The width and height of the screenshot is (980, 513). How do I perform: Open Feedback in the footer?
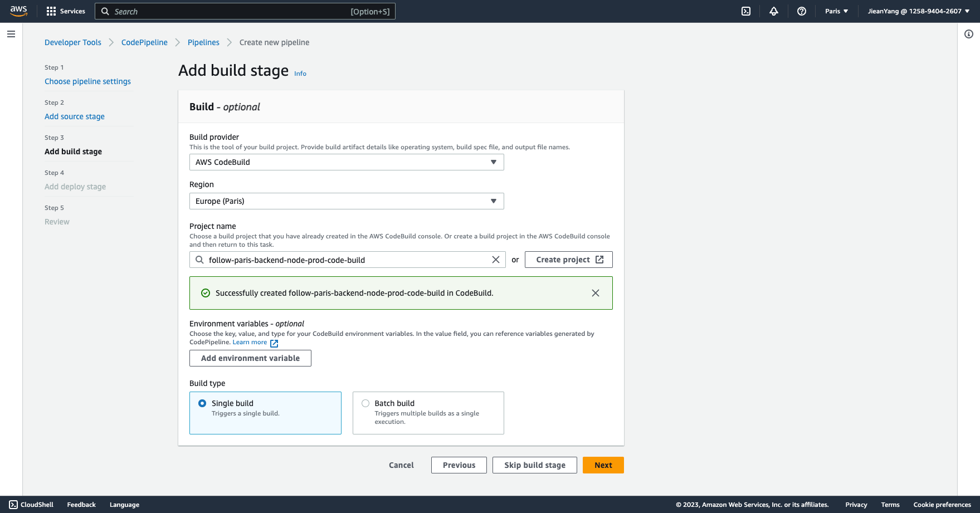point(81,505)
